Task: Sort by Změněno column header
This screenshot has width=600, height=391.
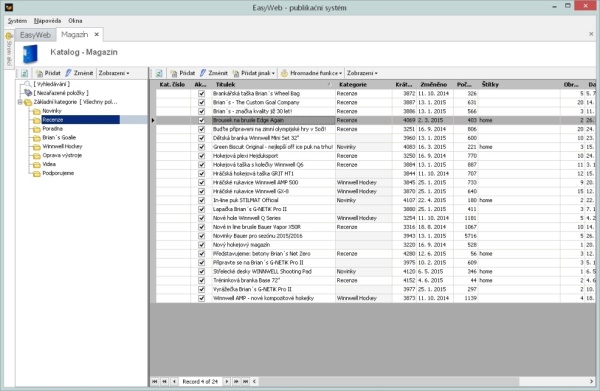Action: click(x=435, y=84)
